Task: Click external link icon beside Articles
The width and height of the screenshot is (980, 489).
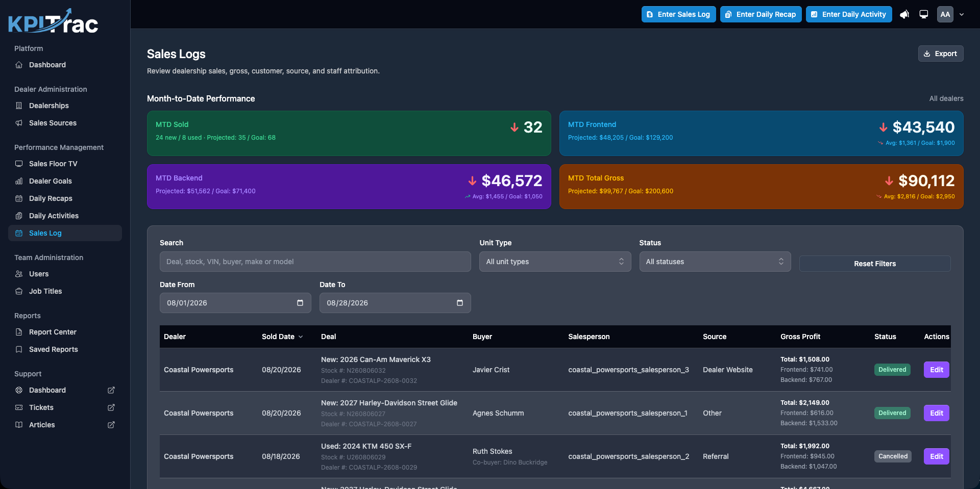Action: [111, 425]
